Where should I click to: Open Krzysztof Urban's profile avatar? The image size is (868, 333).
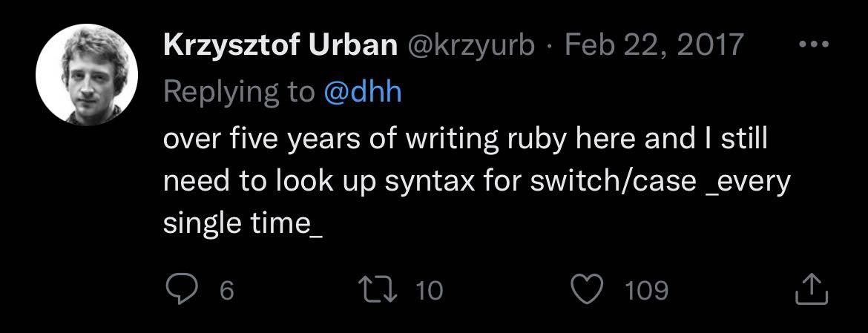(x=87, y=74)
